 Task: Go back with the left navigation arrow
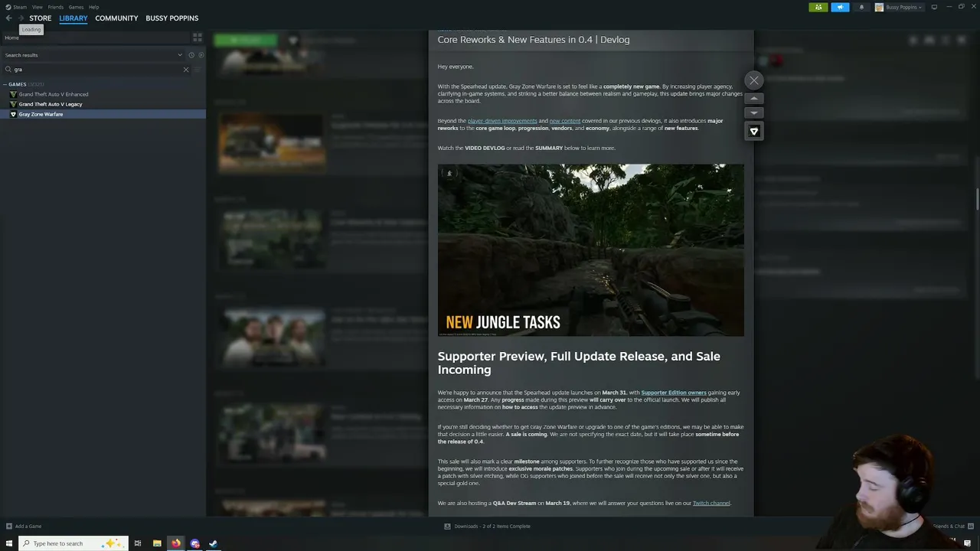pos(9,18)
